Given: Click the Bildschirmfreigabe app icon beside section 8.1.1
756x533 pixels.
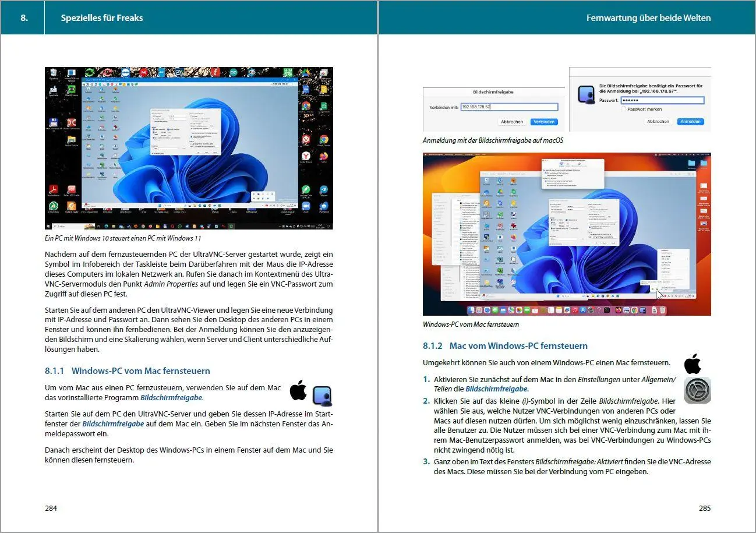Looking at the screenshot, I should [322, 395].
